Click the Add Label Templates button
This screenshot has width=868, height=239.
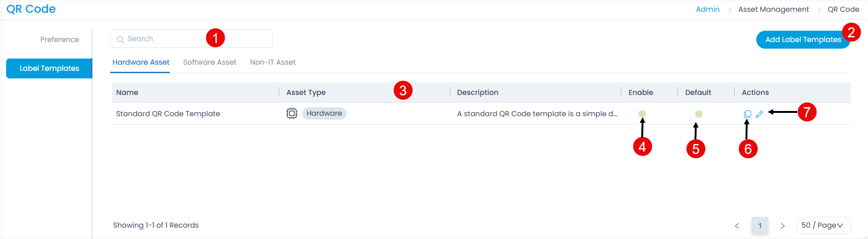(802, 40)
